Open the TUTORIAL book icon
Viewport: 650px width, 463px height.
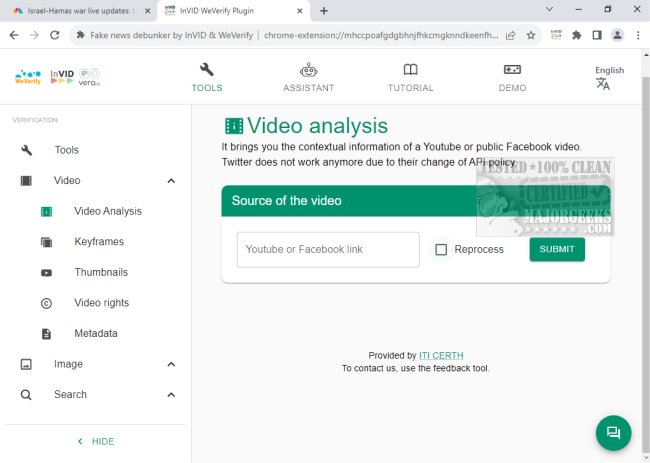(x=410, y=70)
